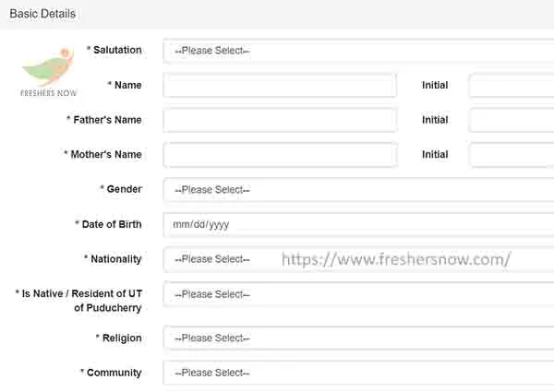This screenshot has width=554, height=392.
Task: Focus the Mother's Name input
Action: coord(280,155)
